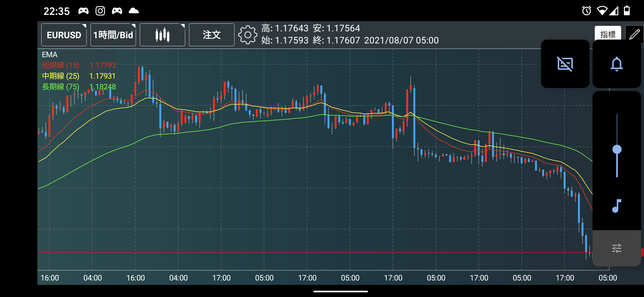Click the red horizontal price line

point(275,252)
